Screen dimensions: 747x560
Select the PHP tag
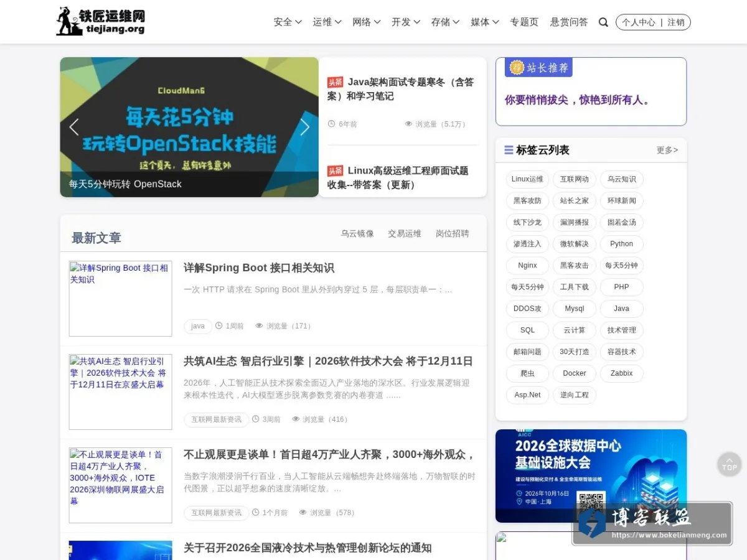[621, 287]
